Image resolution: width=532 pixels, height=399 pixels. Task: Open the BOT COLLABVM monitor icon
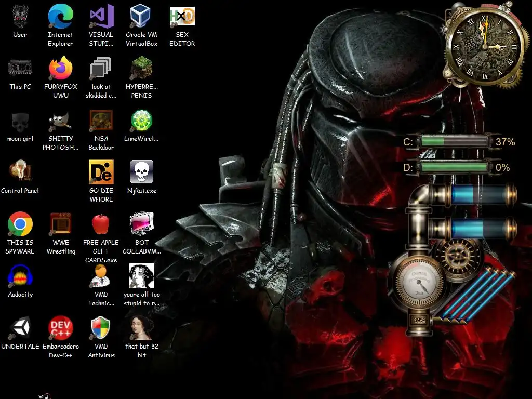(x=141, y=224)
